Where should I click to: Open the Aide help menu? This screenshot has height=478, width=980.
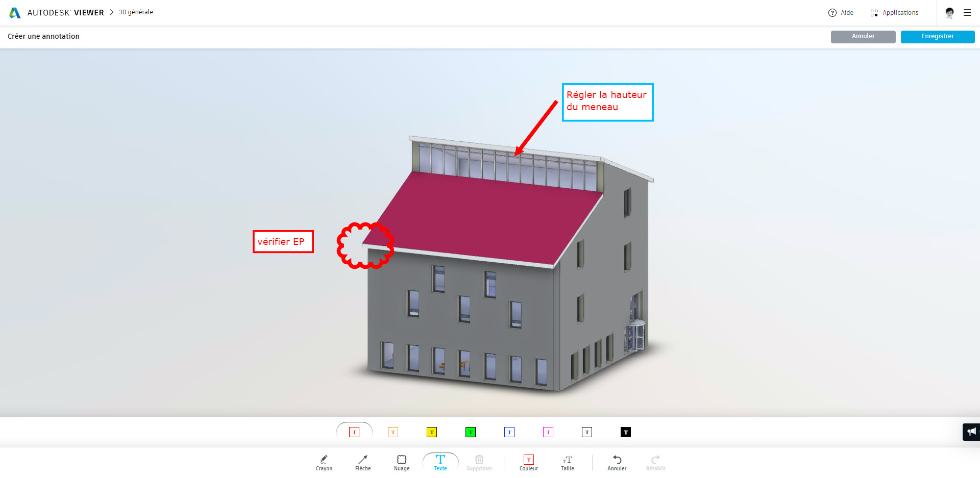point(841,12)
